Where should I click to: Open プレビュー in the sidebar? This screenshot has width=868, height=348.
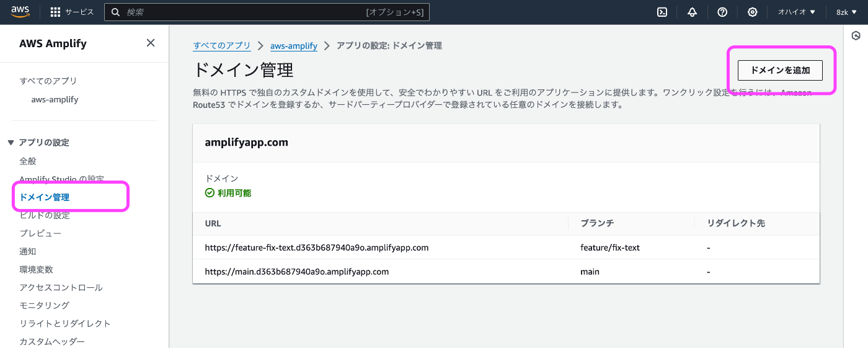(40, 233)
